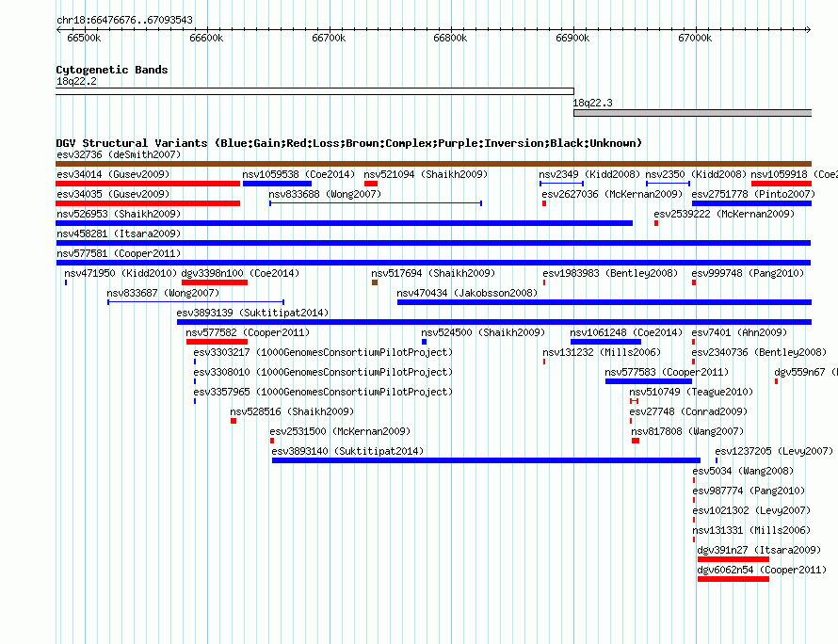Select nsv526953 (Shaikh2009) label
This screenshot has width=838, height=644.
[119, 214]
